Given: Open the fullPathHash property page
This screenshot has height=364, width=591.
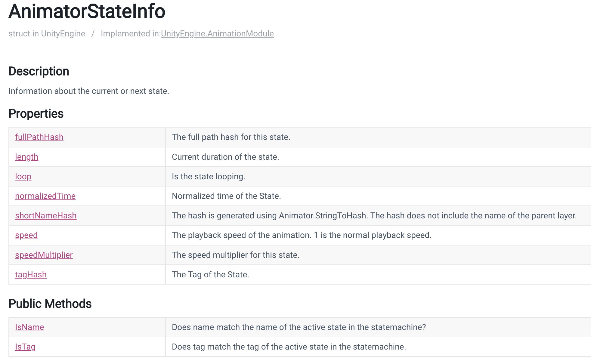Looking at the screenshot, I should coord(39,137).
